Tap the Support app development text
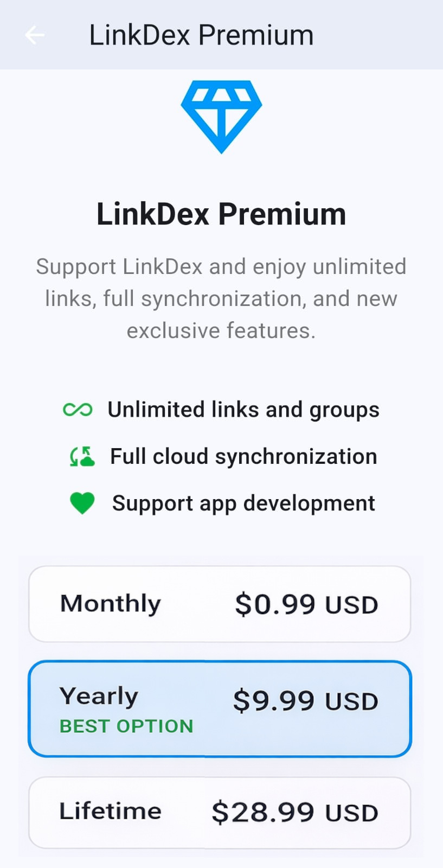Screen dimensions: 443x868 pos(243,503)
